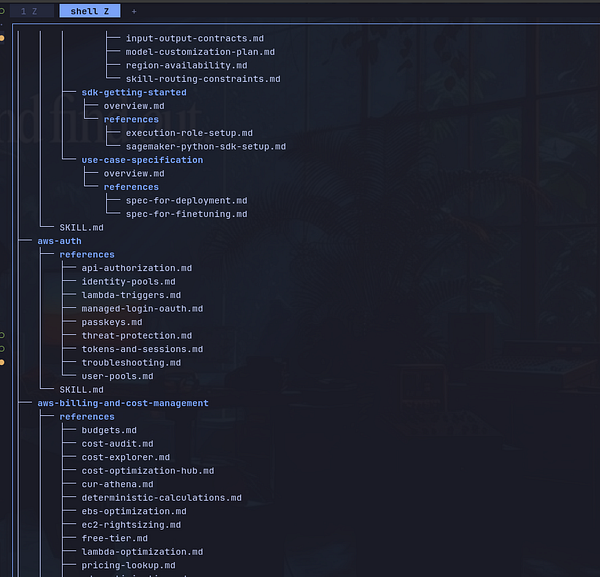The height and width of the screenshot is (577, 600).
Task: Select pricing-lookup.md file name
Action: click(128, 566)
